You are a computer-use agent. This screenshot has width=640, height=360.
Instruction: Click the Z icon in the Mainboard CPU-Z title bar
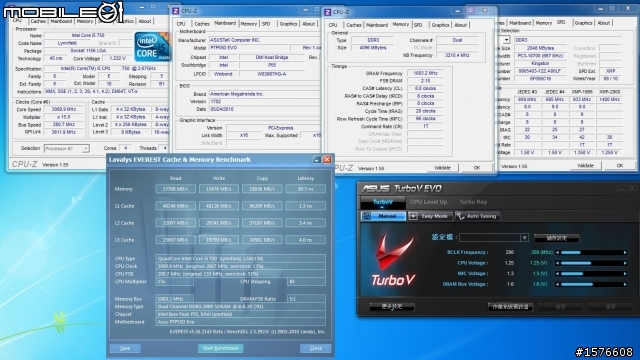[176, 11]
